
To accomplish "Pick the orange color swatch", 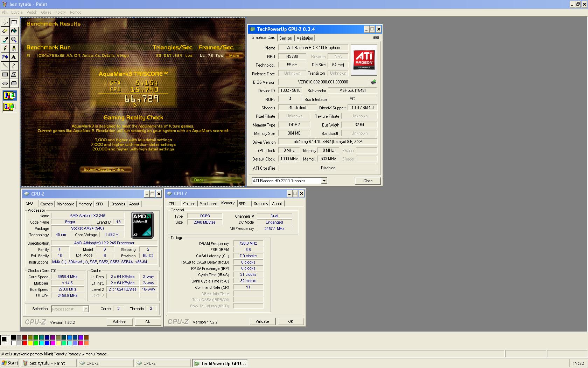I will [86, 343].
